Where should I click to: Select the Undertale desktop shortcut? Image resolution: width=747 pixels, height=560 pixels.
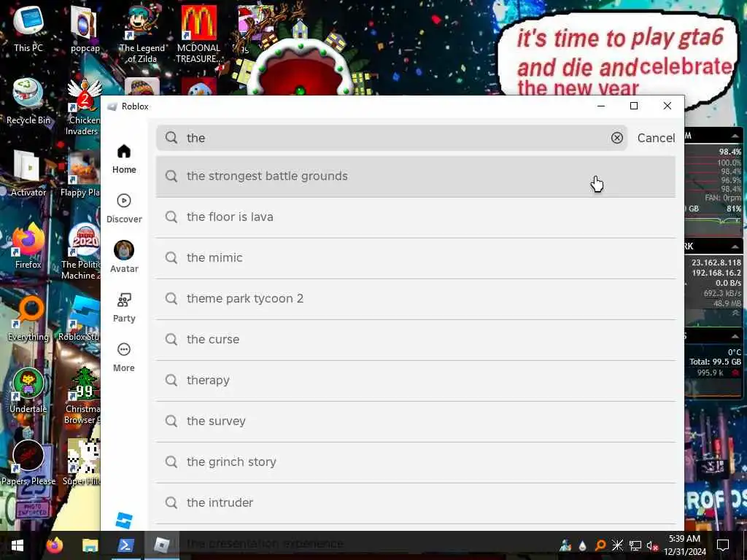click(x=28, y=391)
